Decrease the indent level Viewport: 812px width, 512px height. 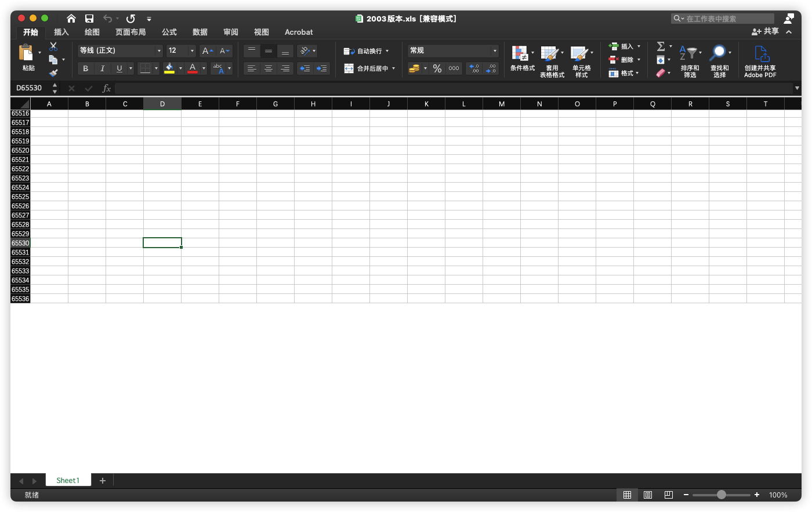coord(305,68)
